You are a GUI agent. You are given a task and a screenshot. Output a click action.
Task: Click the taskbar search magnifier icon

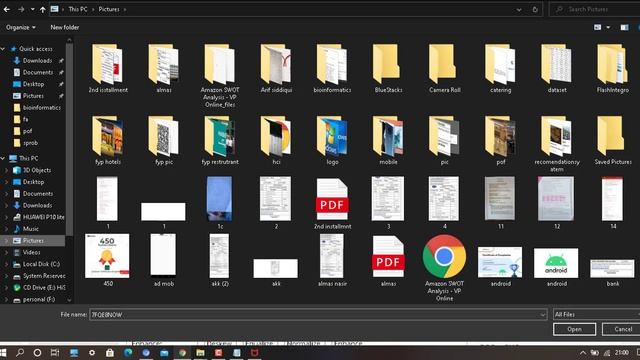click(20, 353)
